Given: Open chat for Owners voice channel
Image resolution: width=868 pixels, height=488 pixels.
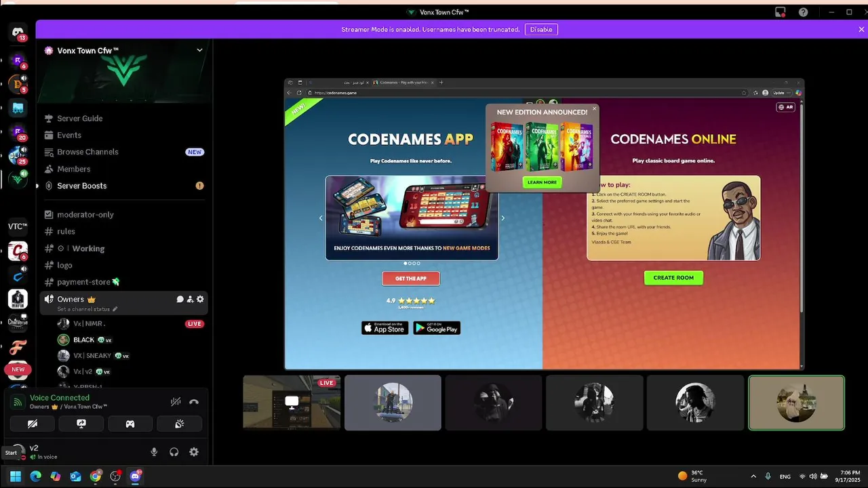Looking at the screenshot, I should (x=180, y=299).
